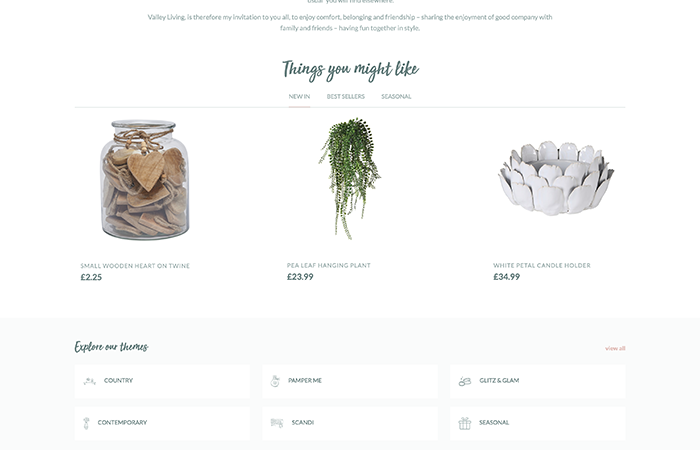700x450 pixels.
Task: Click the wooden hearts jar image
Action: coord(145,179)
